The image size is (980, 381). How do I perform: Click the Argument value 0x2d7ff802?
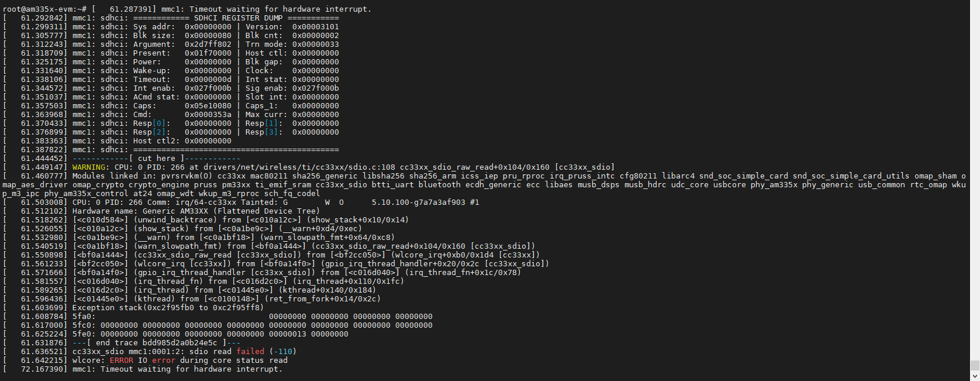point(208,44)
